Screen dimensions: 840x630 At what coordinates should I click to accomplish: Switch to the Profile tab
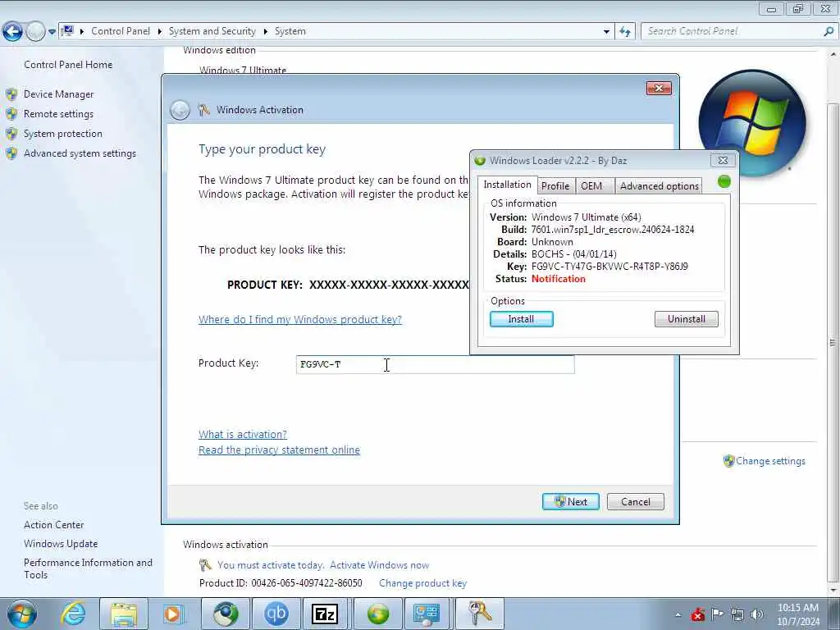click(555, 186)
